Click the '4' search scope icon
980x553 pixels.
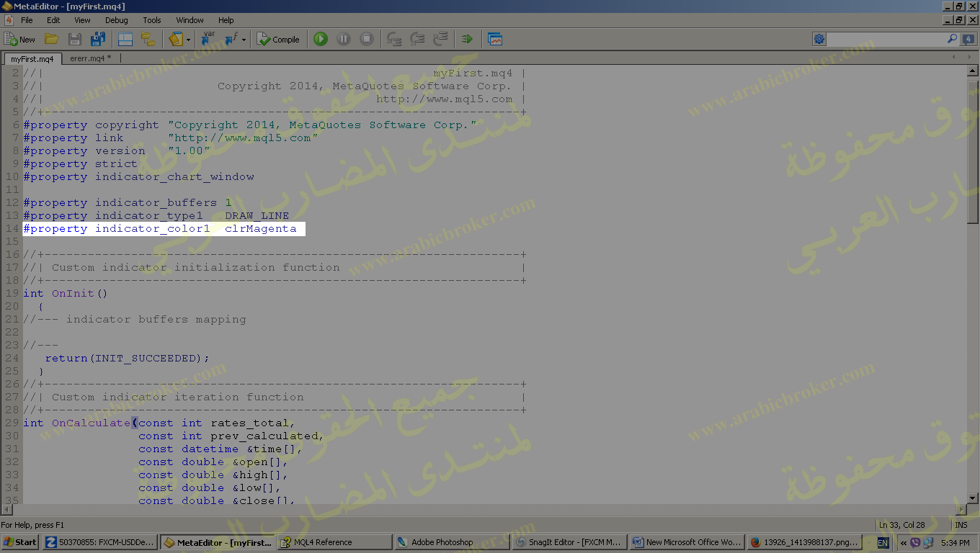click(968, 39)
